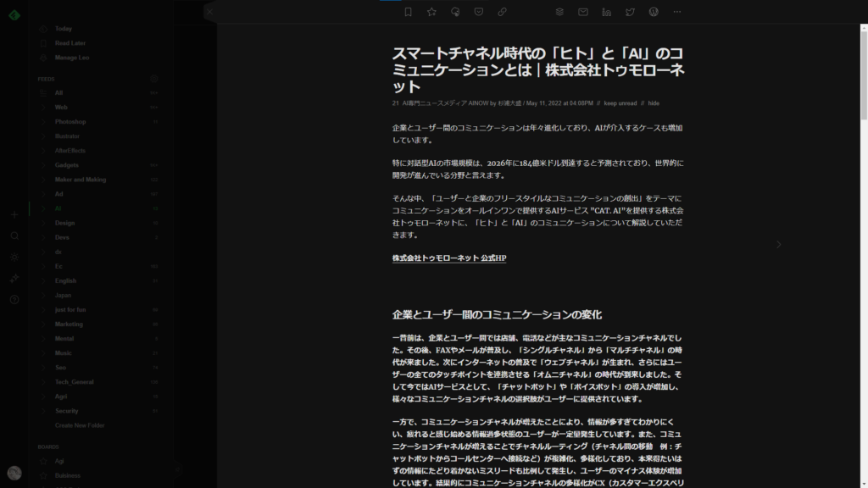Save article to board with star icon
868x488 pixels.
431,12
